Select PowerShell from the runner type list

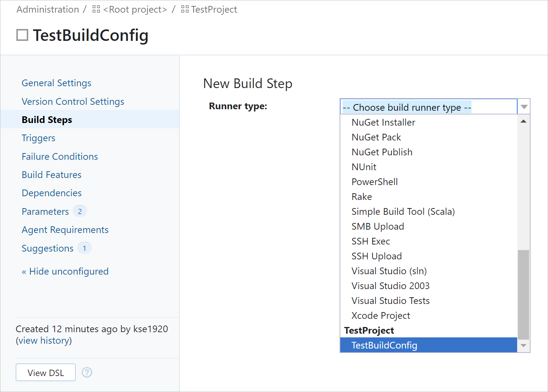[x=374, y=182]
